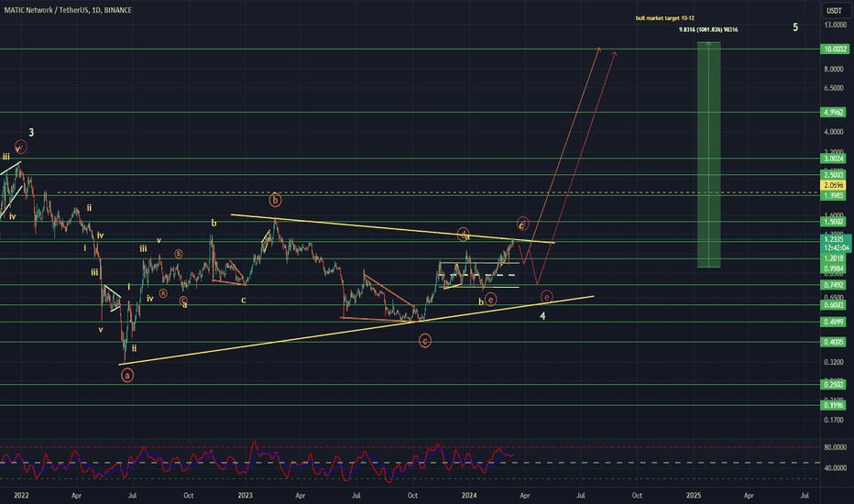The height and width of the screenshot is (504, 854).
Task: Click the 13.0000 price axis value
Action: click(x=835, y=25)
